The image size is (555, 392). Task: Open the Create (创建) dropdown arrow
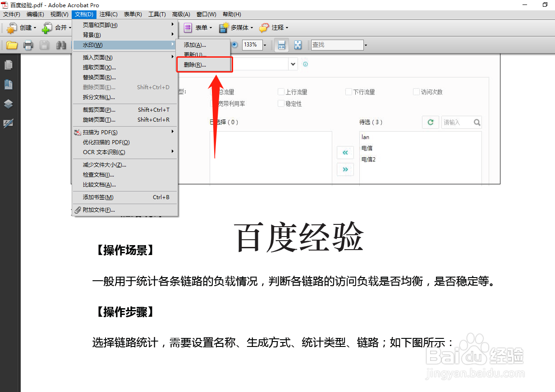[x=36, y=28]
